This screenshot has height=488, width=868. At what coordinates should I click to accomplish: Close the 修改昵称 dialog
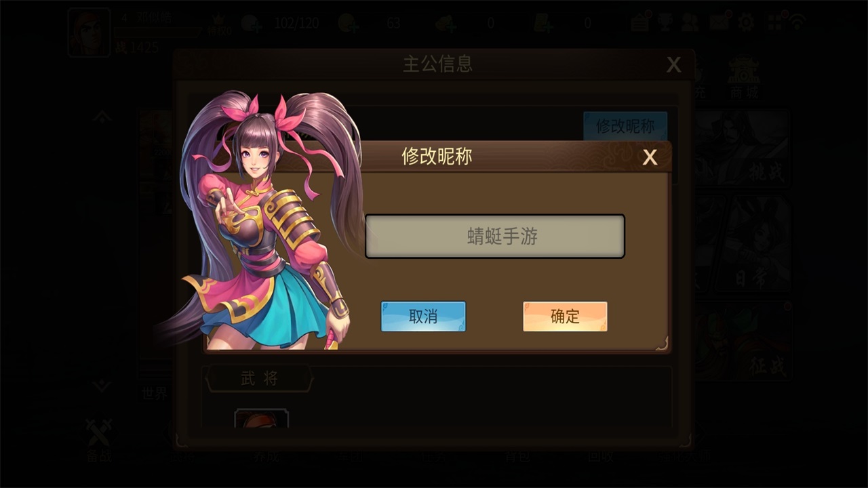coord(650,157)
